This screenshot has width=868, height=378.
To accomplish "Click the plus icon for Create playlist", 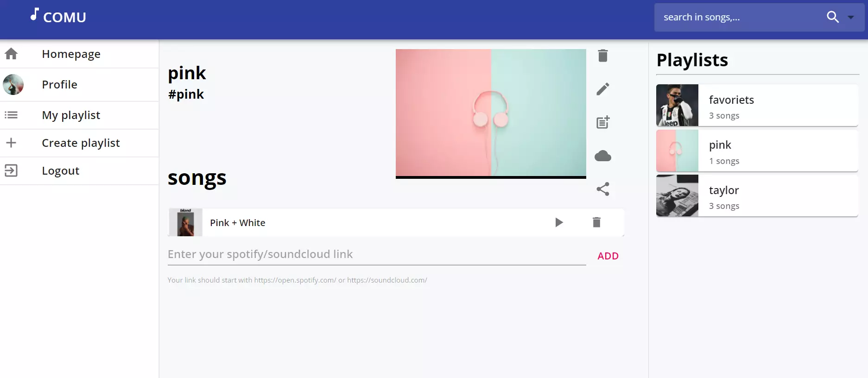I will pyautogui.click(x=11, y=143).
